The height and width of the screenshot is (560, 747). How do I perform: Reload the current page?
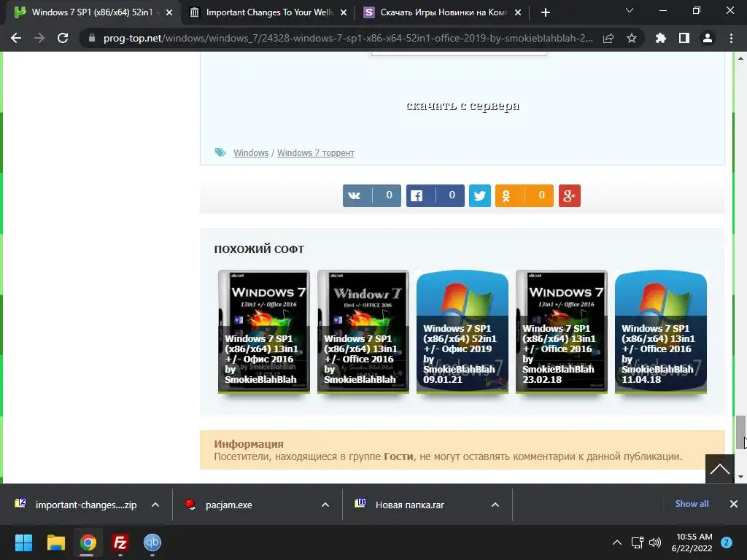pos(63,38)
